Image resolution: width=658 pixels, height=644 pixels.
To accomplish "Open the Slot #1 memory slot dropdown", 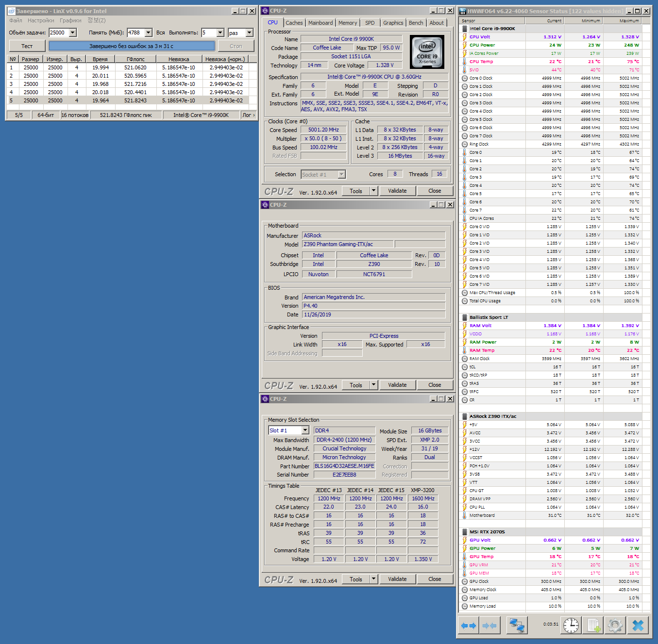I will (305, 430).
